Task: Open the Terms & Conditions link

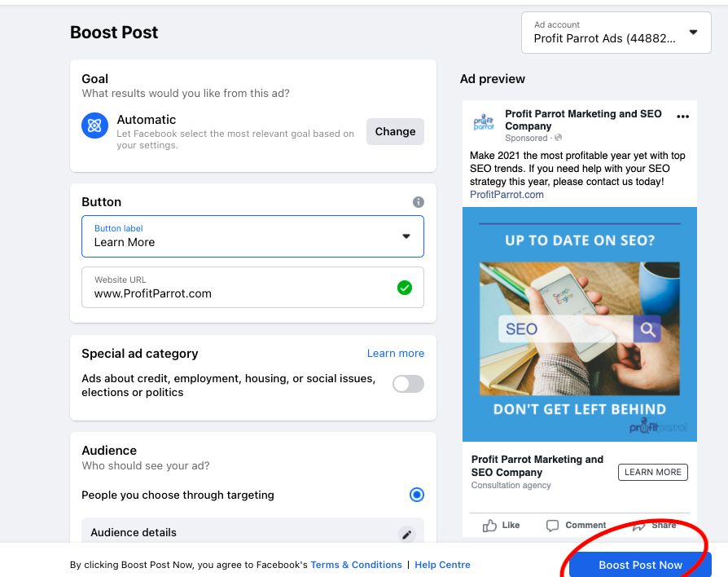Action: (356, 565)
